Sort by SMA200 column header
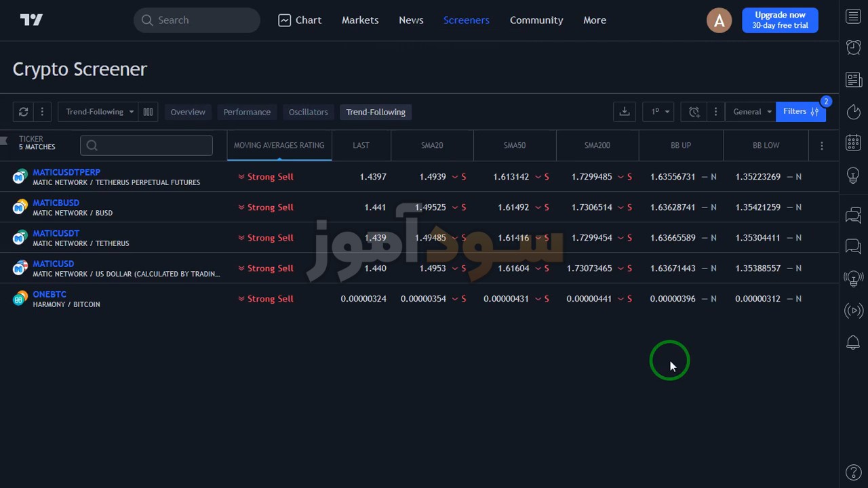 point(597,145)
